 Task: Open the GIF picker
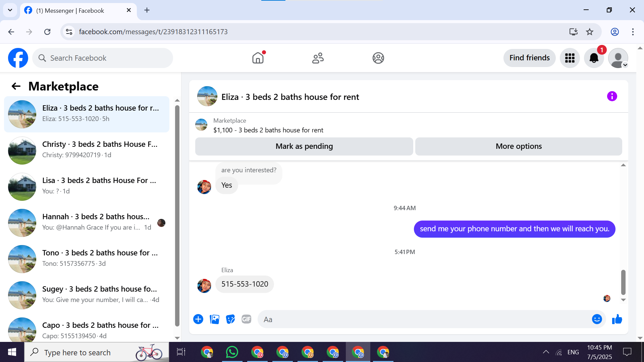(247, 319)
